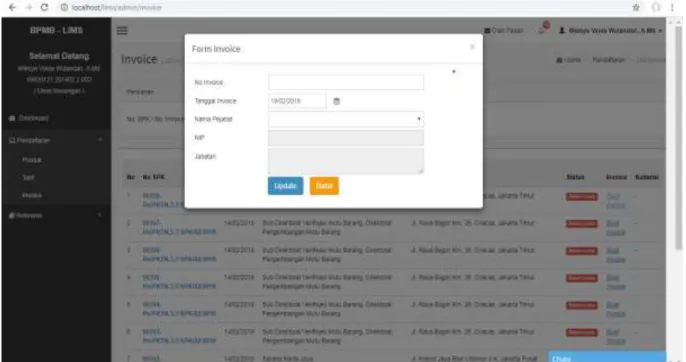
Task: Open SPK number link in row 3
Action: (x=179, y=255)
